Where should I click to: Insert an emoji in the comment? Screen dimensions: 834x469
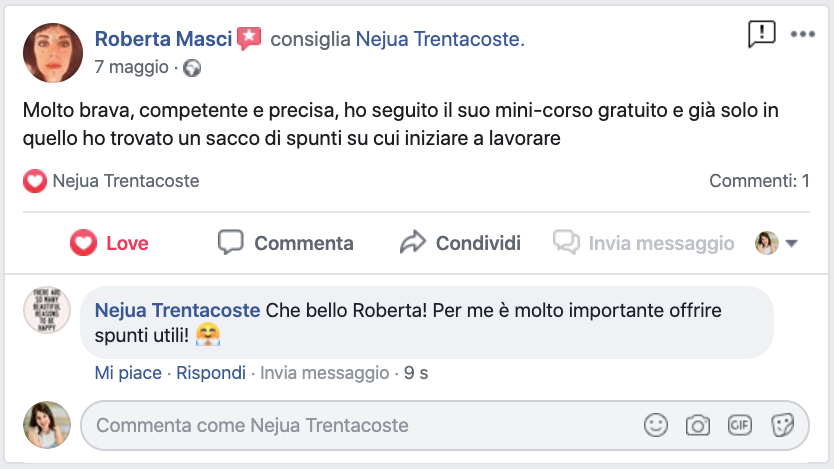click(656, 425)
